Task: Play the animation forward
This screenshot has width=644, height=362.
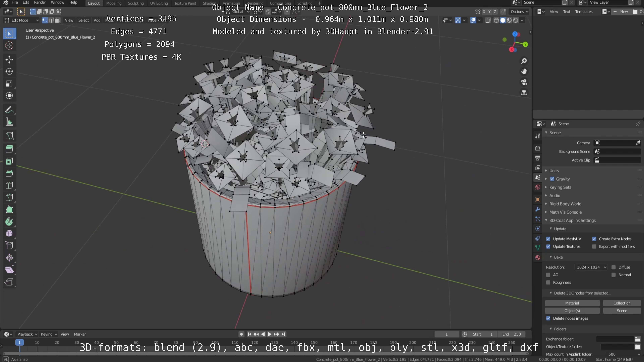Action: pos(270,334)
